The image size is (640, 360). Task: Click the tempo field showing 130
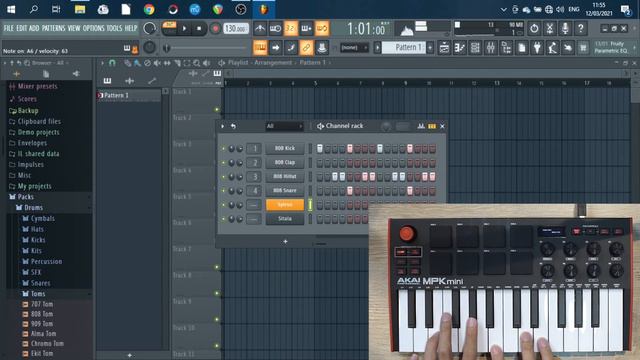236,29
